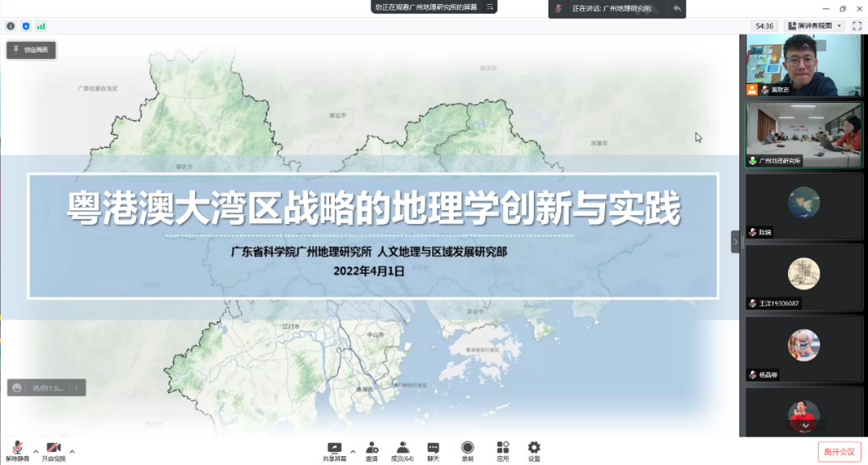Enter full screen via top-right icon
Image resolution: width=868 pixels, height=465 pixels.
coord(857,26)
